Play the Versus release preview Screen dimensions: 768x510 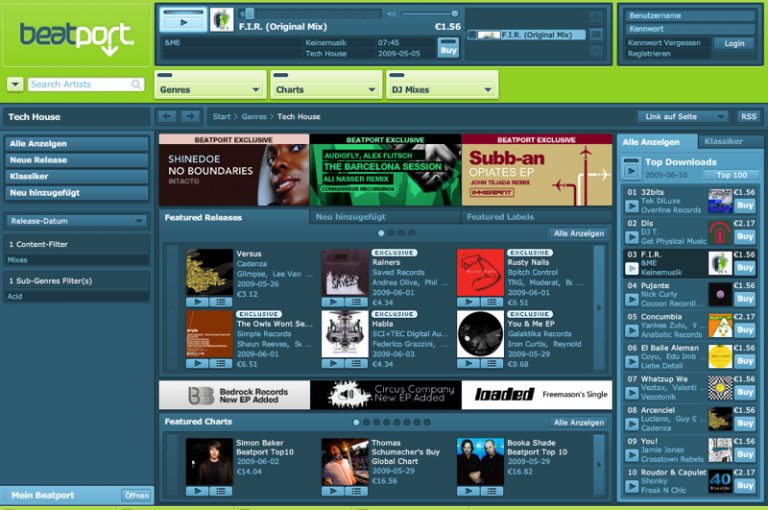(197, 302)
